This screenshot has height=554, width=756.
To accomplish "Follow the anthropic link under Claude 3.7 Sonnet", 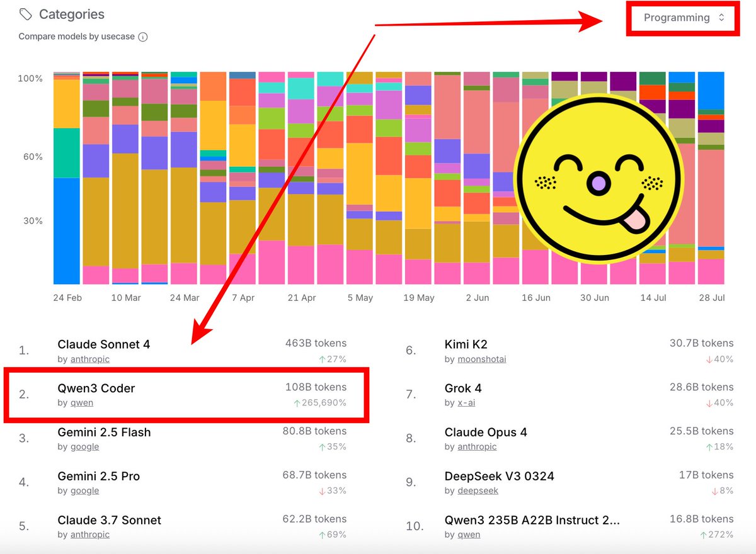I will coord(89,535).
